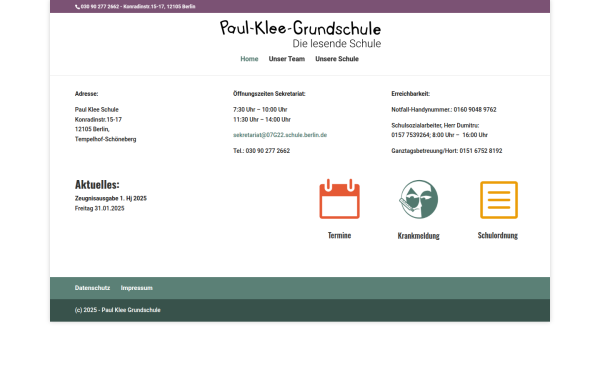Click the Die lesende Schule tagline

click(337, 44)
